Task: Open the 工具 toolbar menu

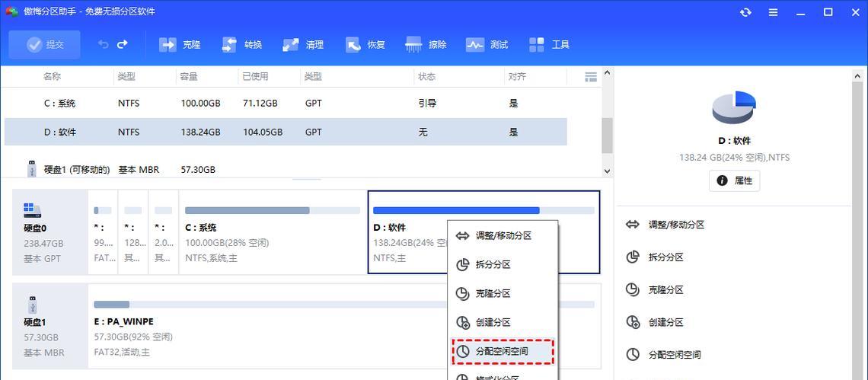Action: coord(549,45)
